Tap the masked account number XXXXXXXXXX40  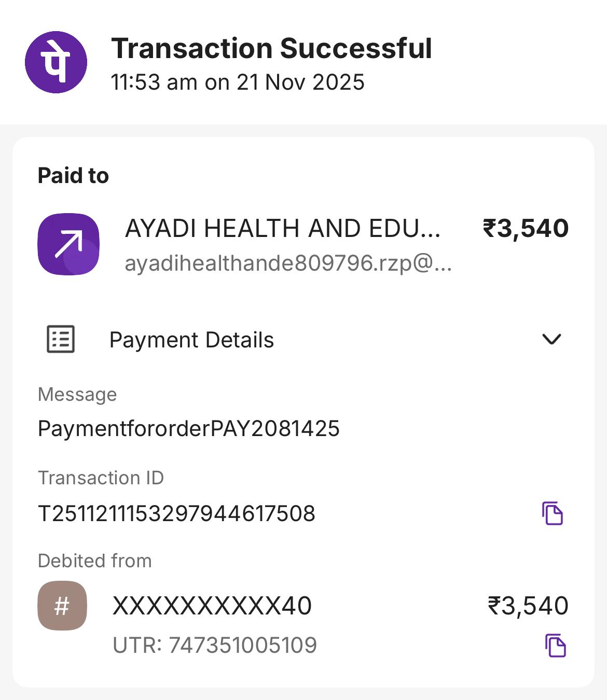pyautogui.click(x=212, y=606)
